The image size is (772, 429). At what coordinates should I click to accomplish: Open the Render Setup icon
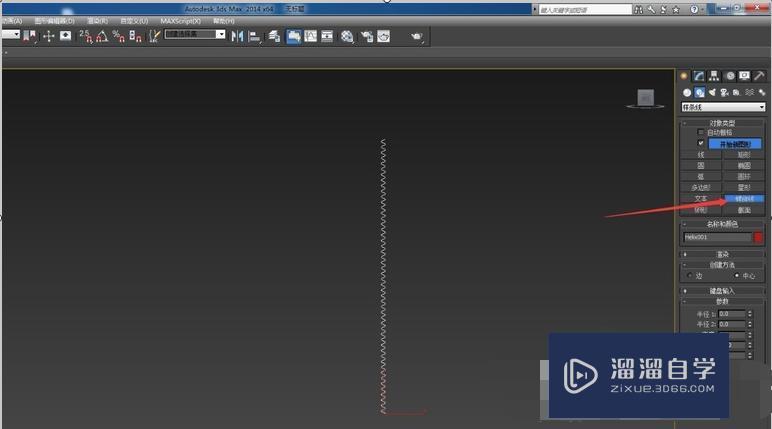[367, 36]
